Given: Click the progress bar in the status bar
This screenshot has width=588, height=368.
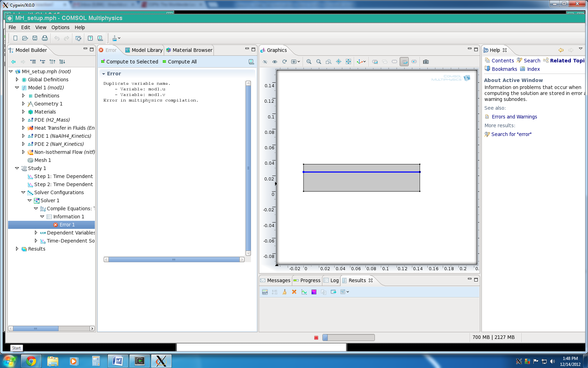Looking at the screenshot, I should point(348,337).
